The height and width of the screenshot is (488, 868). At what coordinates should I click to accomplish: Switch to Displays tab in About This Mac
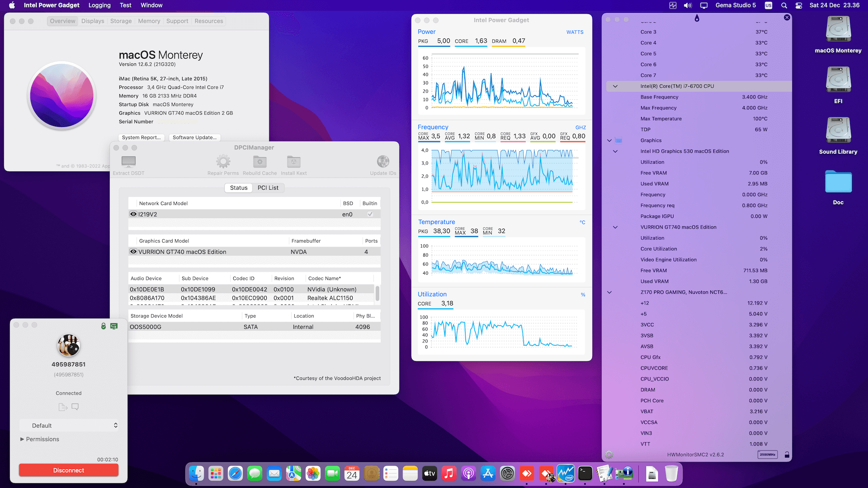point(93,21)
